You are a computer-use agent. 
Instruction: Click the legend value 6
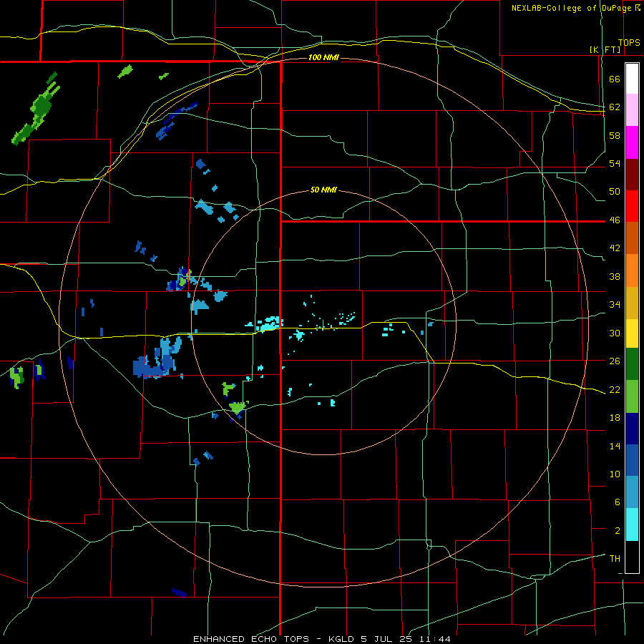click(x=618, y=502)
